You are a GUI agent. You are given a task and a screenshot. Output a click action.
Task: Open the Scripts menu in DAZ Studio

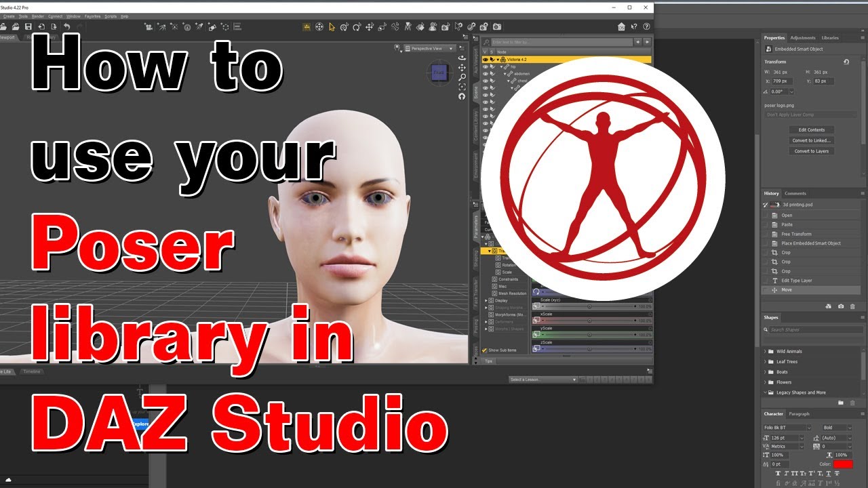click(111, 16)
